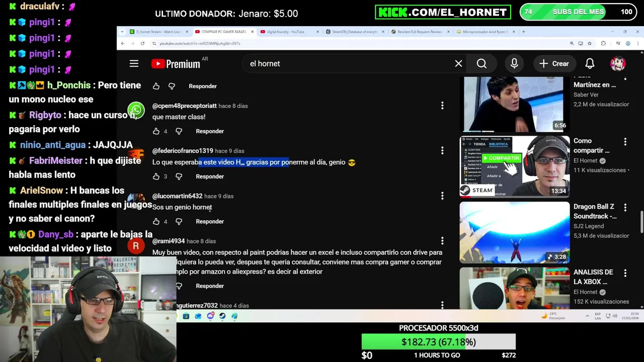Open the Chrome profile icon
The image size is (644, 362).
tap(628, 43)
